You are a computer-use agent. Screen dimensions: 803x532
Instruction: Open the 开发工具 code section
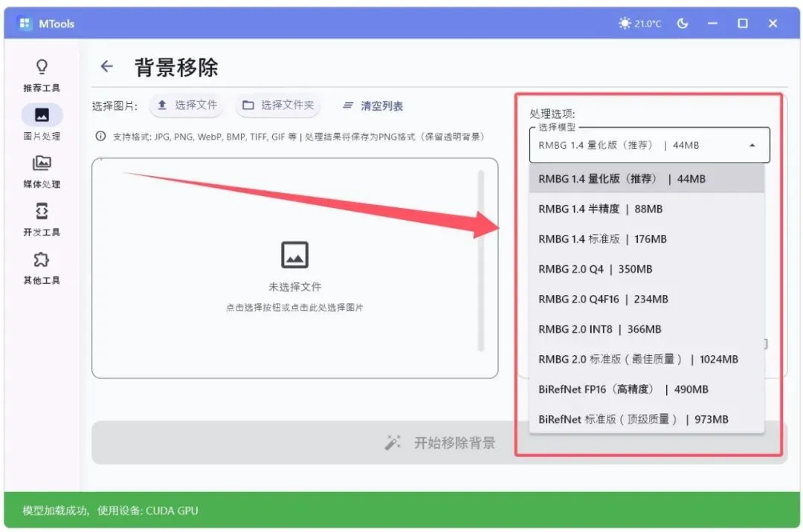tap(42, 219)
